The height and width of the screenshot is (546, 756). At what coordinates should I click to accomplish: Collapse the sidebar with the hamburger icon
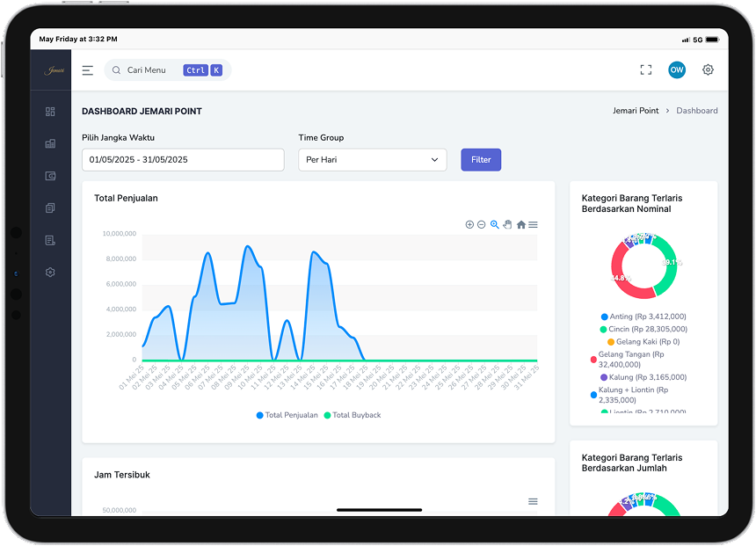coord(87,69)
